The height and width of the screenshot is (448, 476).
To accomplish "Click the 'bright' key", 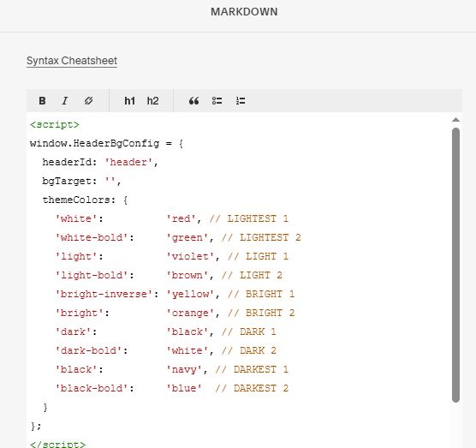I will (x=79, y=313).
